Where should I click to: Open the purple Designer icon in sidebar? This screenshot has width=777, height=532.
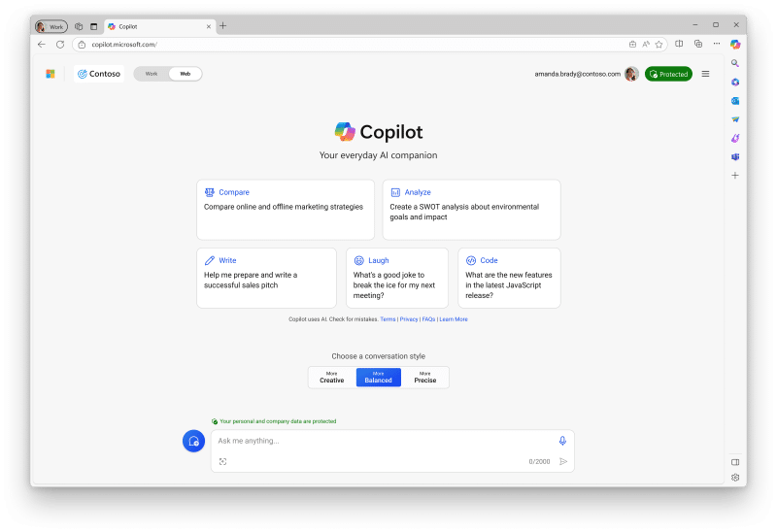coord(735,138)
